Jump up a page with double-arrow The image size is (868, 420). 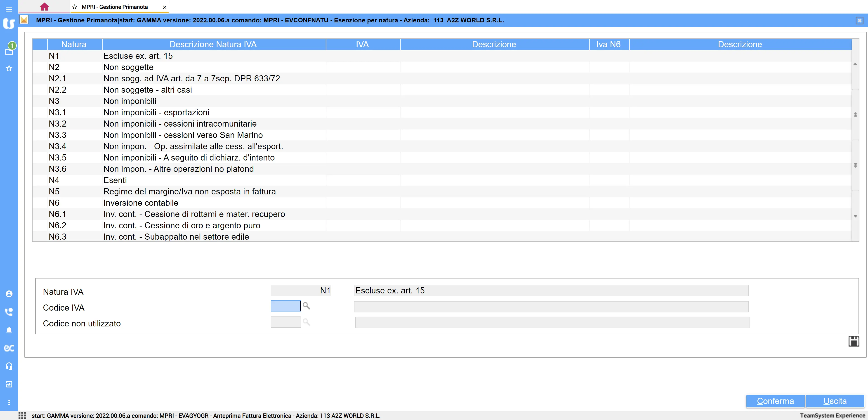tap(855, 115)
